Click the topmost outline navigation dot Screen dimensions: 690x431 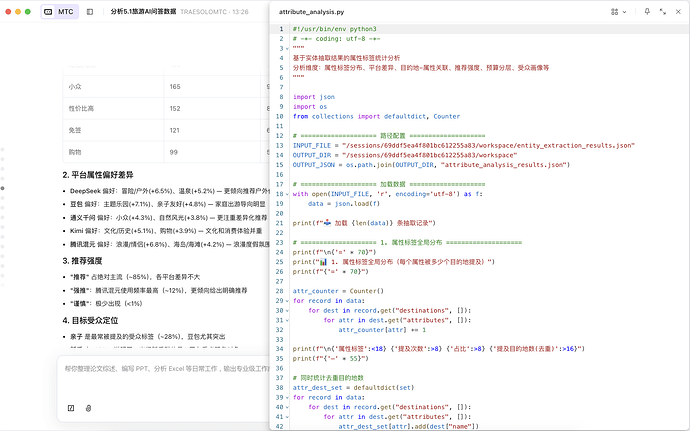coord(3,151)
